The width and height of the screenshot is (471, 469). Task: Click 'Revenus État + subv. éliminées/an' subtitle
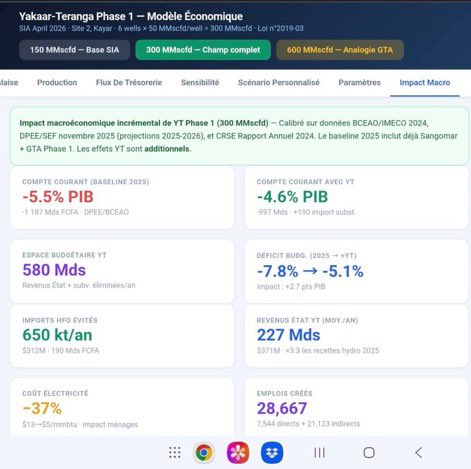coord(79,285)
